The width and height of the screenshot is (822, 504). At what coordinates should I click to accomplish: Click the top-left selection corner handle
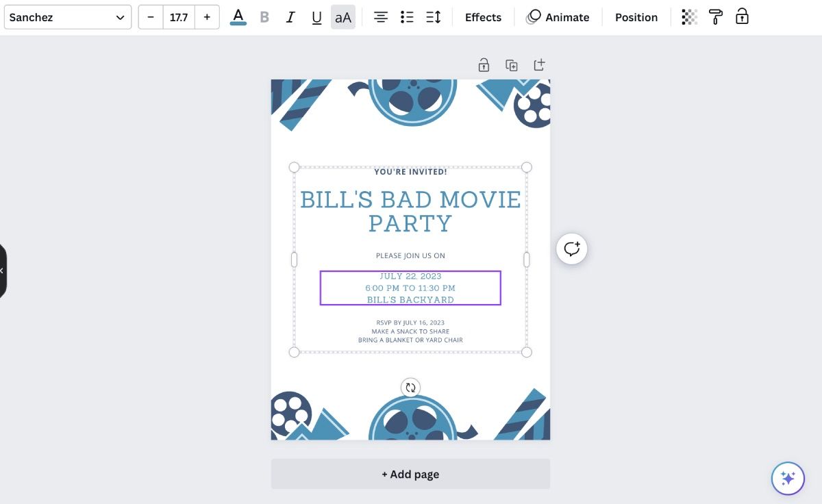(x=294, y=167)
